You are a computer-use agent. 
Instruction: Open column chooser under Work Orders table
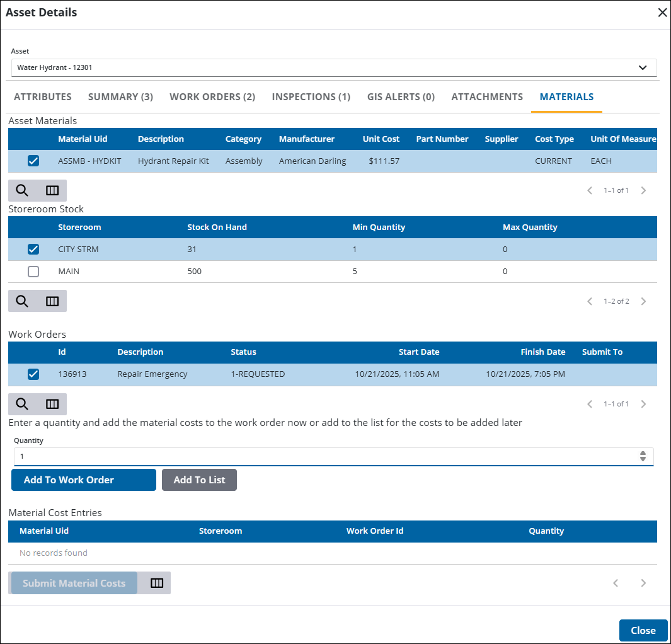(52, 404)
